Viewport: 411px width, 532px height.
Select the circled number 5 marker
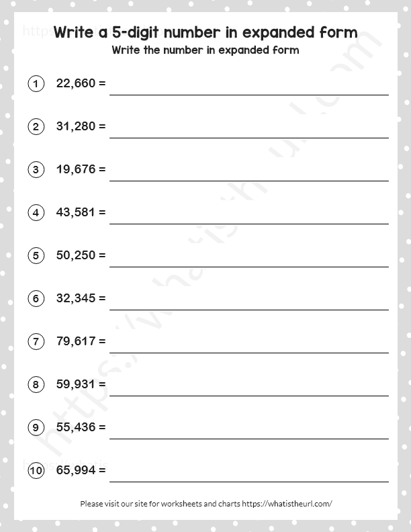coord(36,255)
